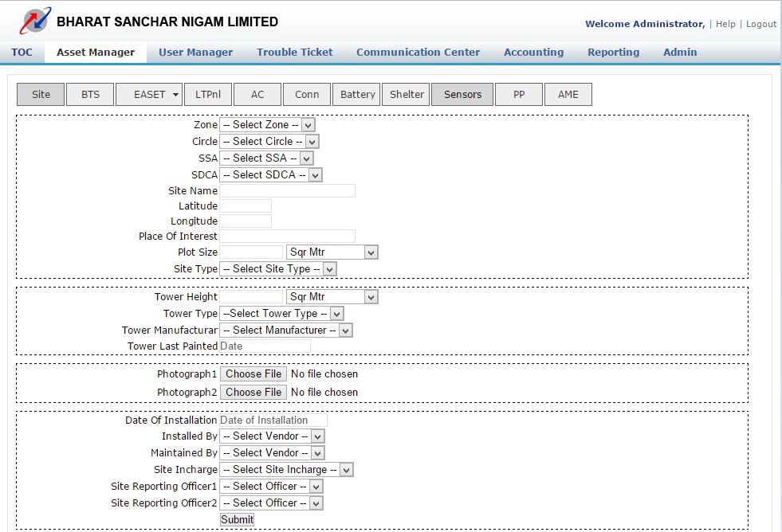Select the BTS asset category
This screenshot has height=532, width=782.
pyautogui.click(x=89, y=94)
